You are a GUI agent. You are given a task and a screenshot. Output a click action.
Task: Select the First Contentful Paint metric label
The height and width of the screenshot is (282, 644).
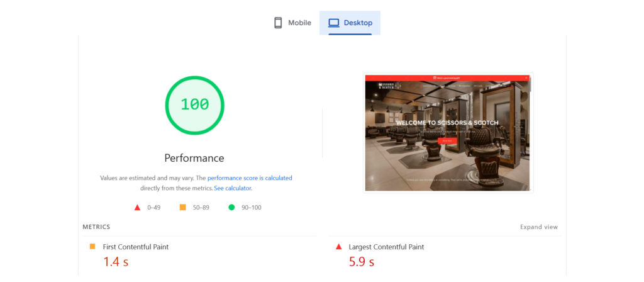(135, 247)
